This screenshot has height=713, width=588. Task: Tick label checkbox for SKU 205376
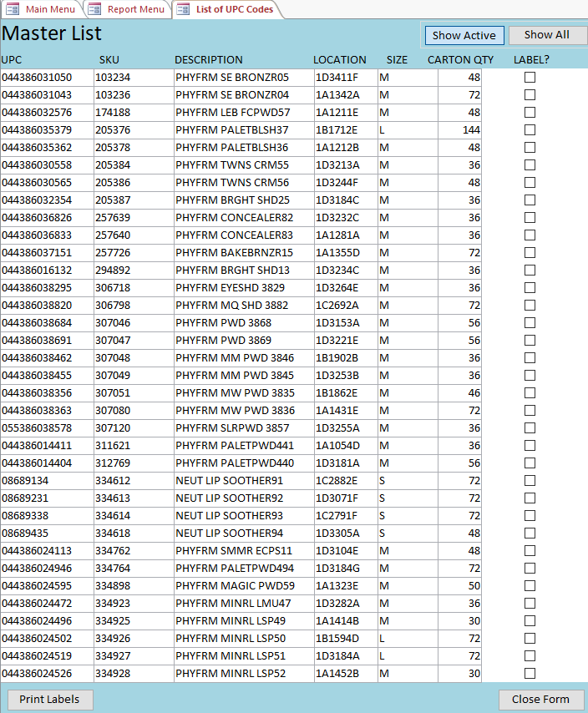click(x=530, y=130)
